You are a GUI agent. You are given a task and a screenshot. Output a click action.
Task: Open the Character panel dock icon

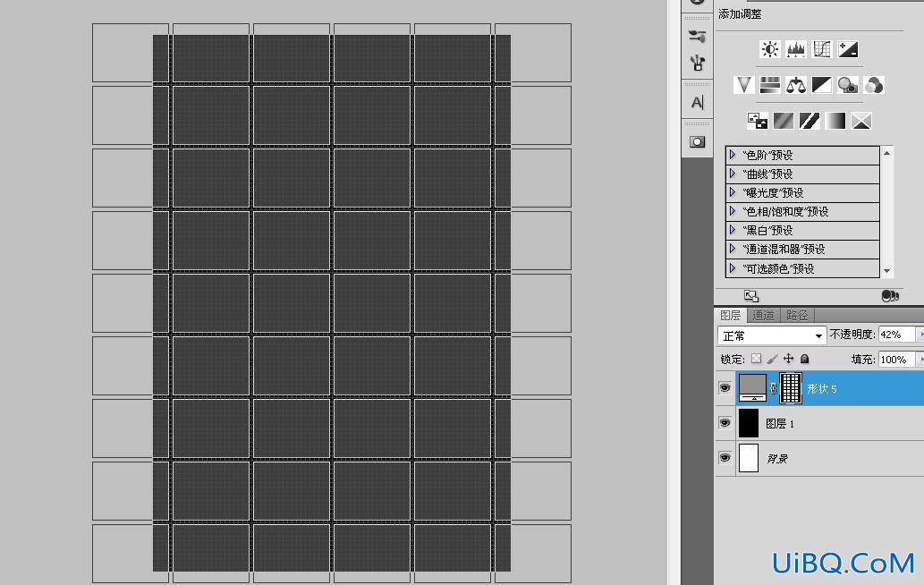pos(697,103)
